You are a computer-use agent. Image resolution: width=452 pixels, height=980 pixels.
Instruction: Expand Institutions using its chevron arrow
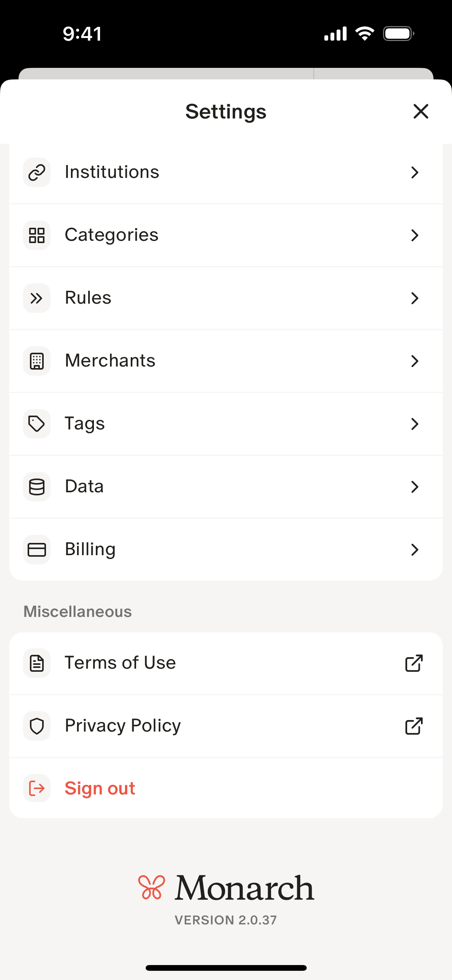click(x=414, y=172)
